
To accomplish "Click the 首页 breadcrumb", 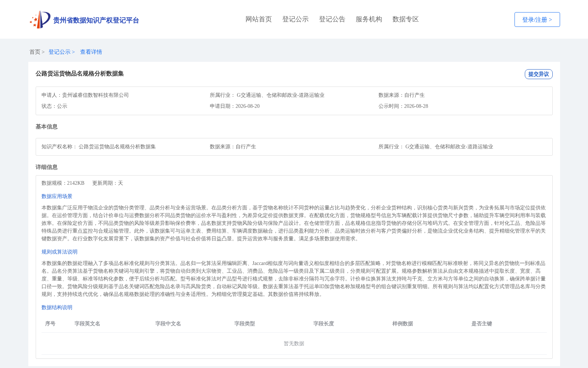I will [x=35, y=52].
